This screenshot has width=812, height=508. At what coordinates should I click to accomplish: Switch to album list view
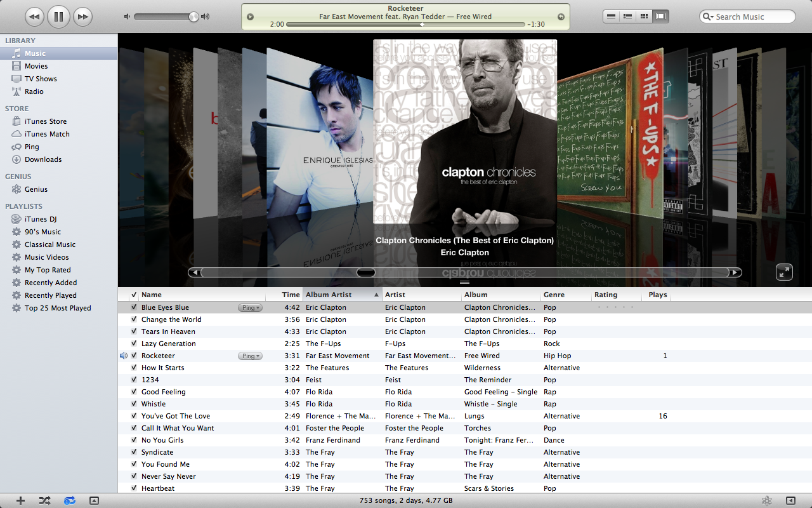click(x=627, y=17)
